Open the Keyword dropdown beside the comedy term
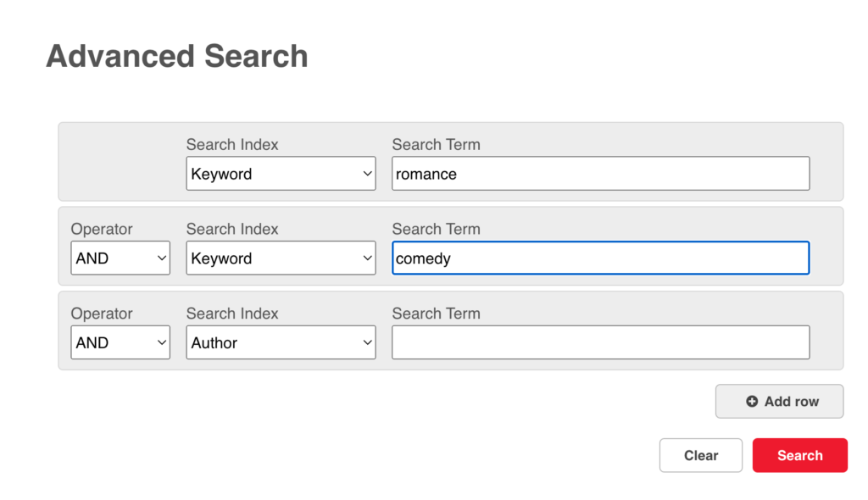868x500 pixels. point(281,258)
